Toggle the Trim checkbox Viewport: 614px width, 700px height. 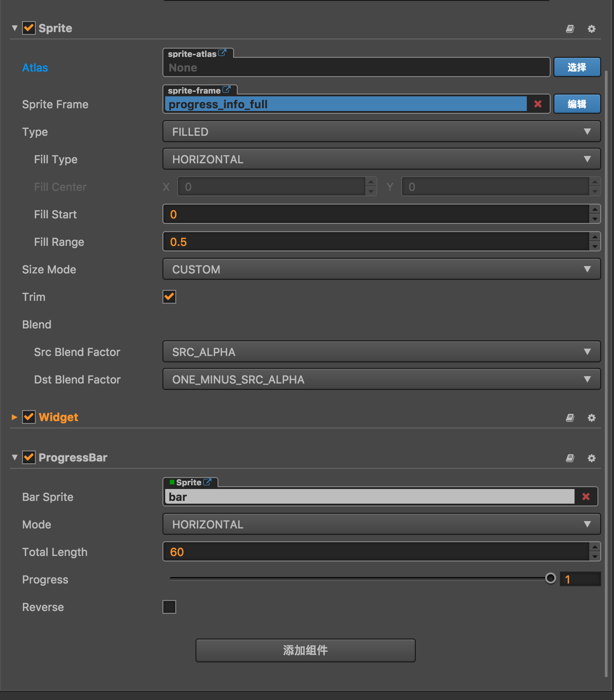pyautogui.click(x=169, y=297)
